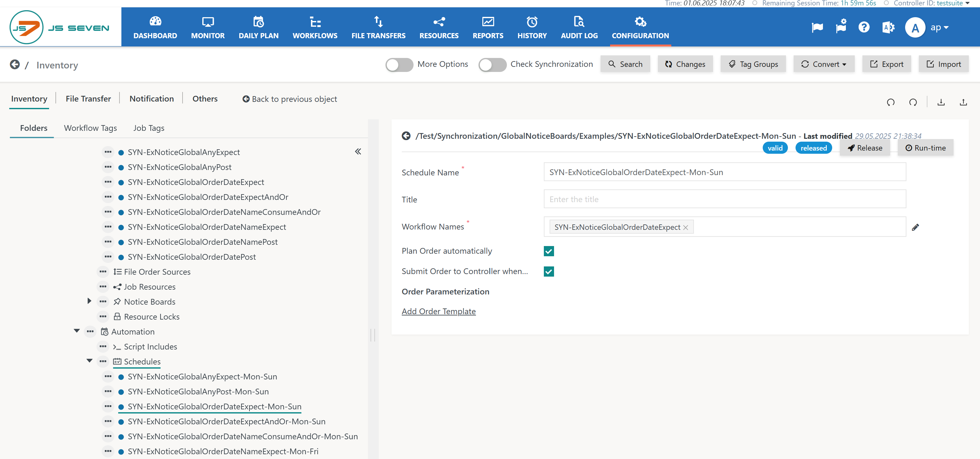Open the Convert dropdown
Image resolution: width=980 pixels, height=459 pixels.
[x=823, y=64]
